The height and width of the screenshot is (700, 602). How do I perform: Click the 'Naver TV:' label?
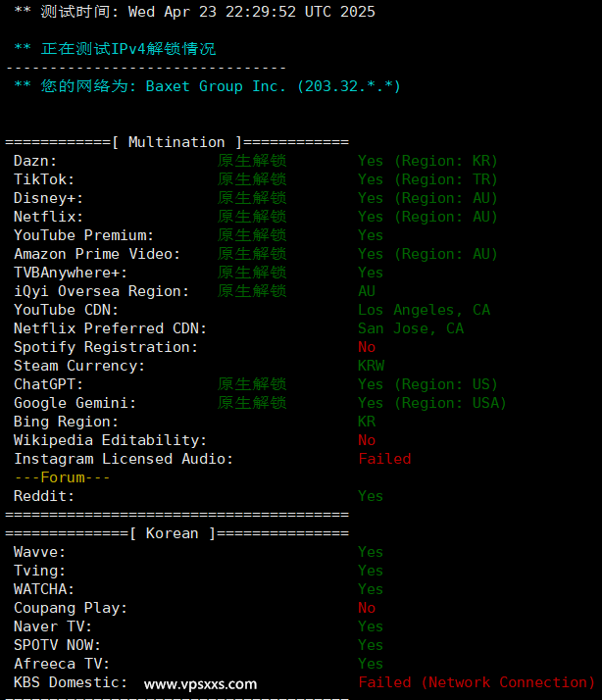53,626
